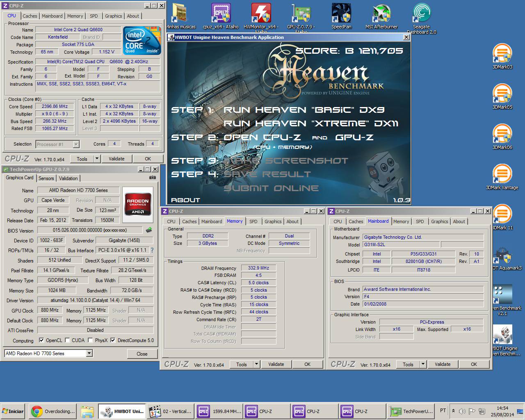Screen dimensions: 525x420
Task: Open Tools dropdown arrow in Mainboard CPU-Z window
Action: click(423, 364)
